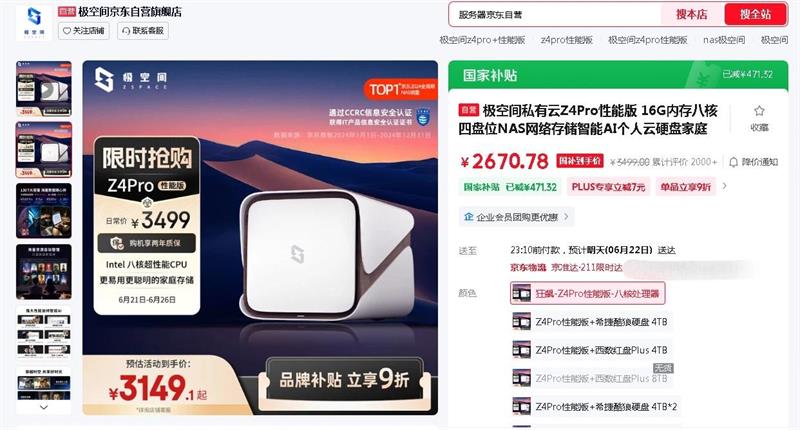This screenshot has height=430, width=800.
Task: Click the 极空间 store logo icon
Action: 34,22
